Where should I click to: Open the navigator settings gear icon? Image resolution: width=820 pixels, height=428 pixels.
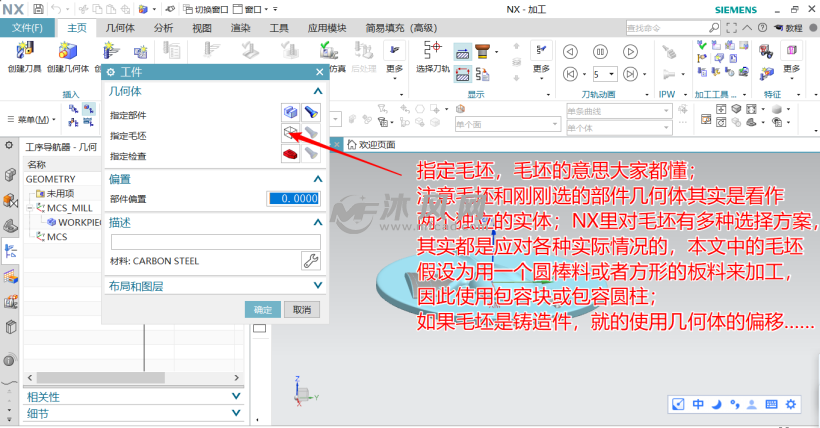[9, 145]
